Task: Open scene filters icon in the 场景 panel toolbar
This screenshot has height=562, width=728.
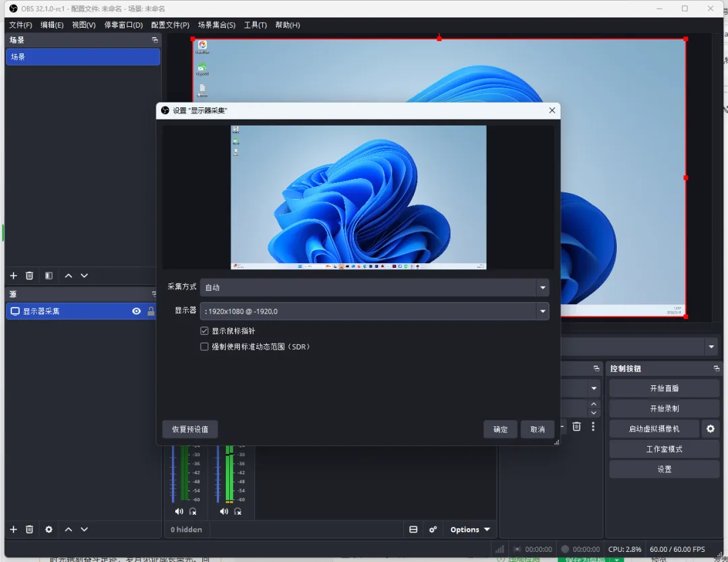Action: point(49,276)
